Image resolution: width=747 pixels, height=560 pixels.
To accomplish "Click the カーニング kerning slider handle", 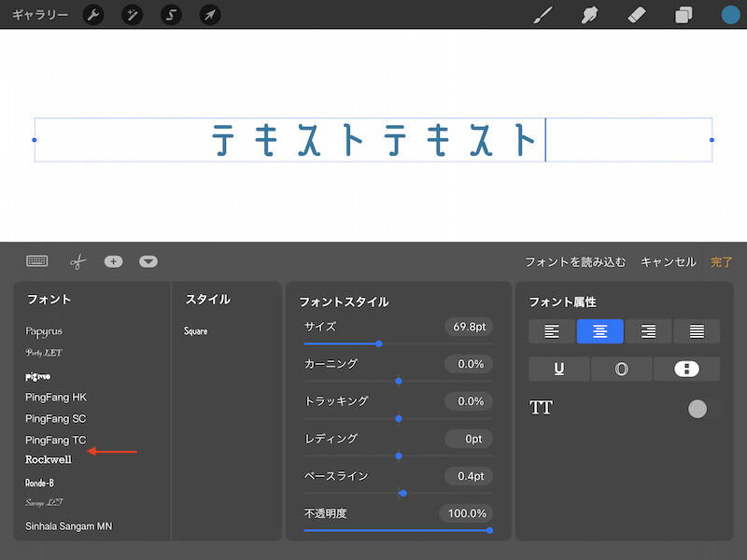I will tap(399, 381).
